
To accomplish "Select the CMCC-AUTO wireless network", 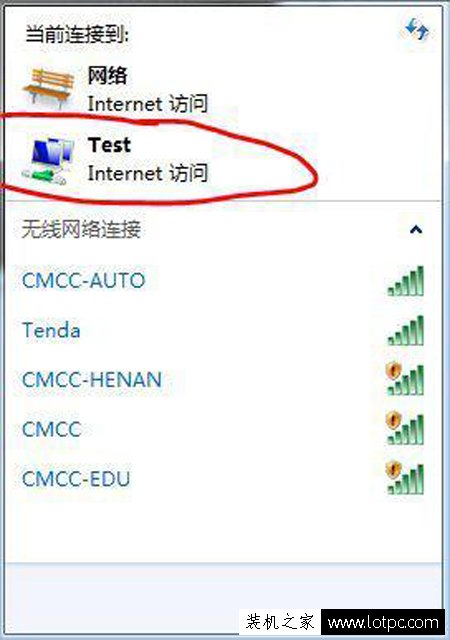I will (223, 281).
